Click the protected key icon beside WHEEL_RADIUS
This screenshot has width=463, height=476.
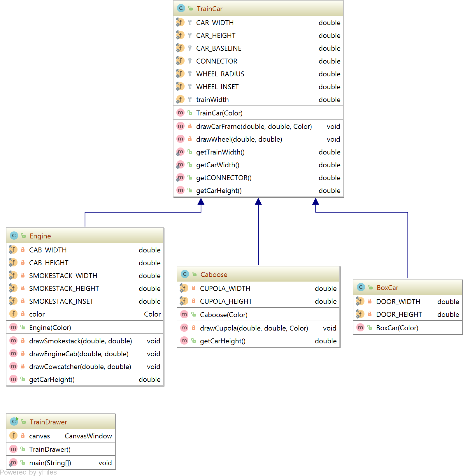tap(190, 74)
